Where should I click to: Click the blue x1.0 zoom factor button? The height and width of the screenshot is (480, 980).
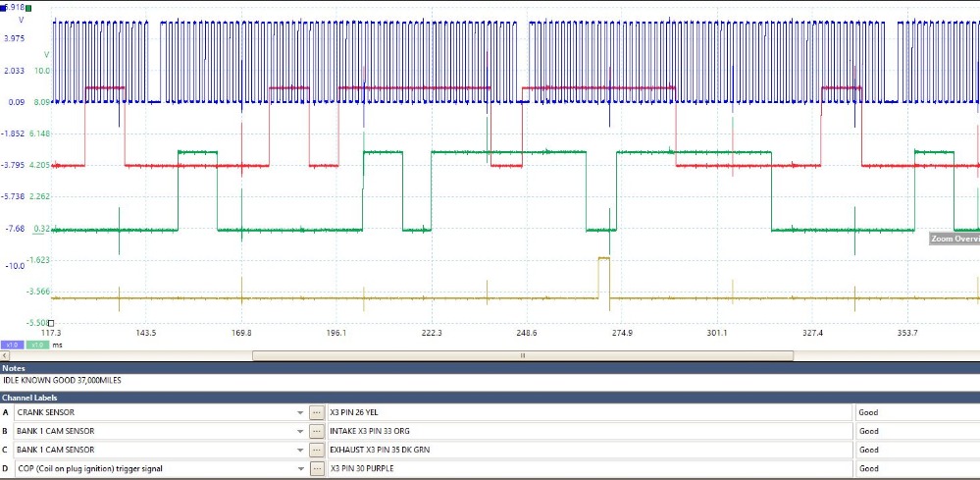point(13,346)
